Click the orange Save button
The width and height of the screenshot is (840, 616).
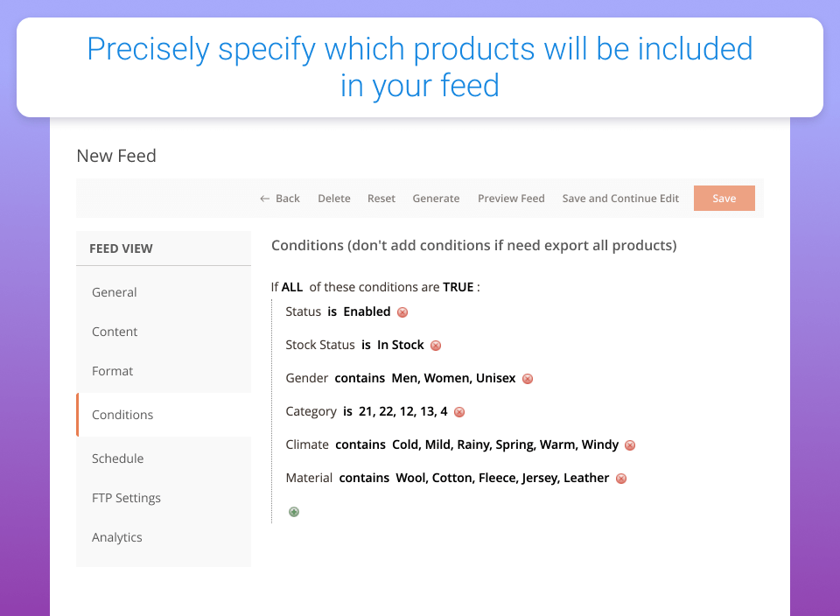724,199
